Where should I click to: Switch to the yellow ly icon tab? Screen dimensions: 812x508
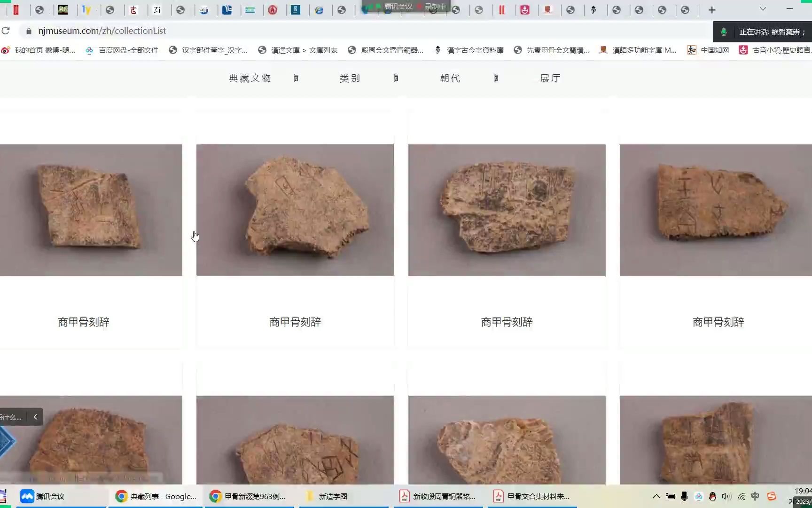pyautogui.click(x=86, y=10)
